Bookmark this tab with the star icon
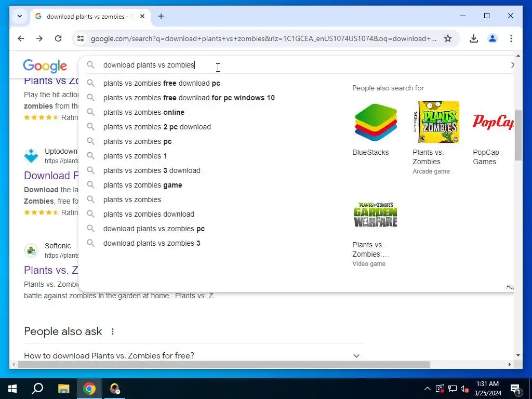532x399 pixels. (x=448, y=38)
